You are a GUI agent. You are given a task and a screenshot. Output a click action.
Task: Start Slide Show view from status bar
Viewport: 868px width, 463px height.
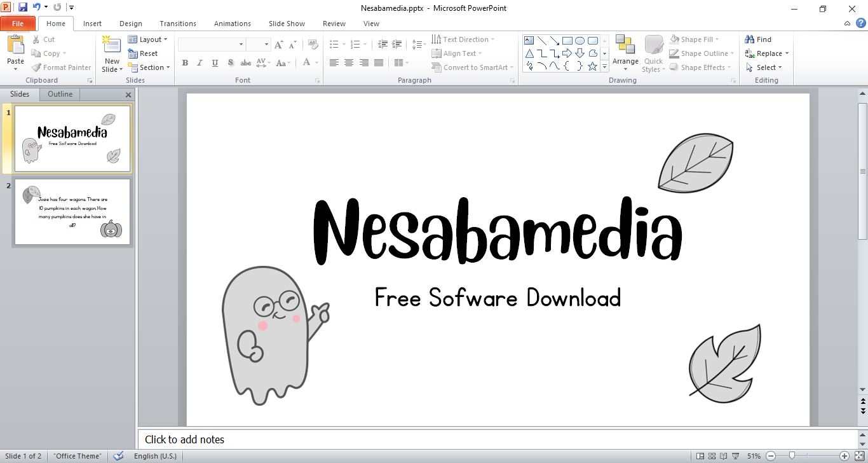735,456
